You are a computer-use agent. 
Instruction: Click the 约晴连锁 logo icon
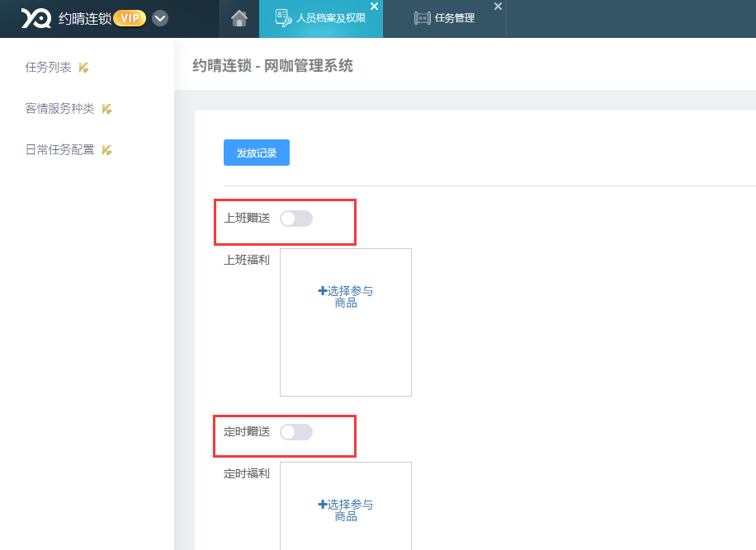(36, 18)
